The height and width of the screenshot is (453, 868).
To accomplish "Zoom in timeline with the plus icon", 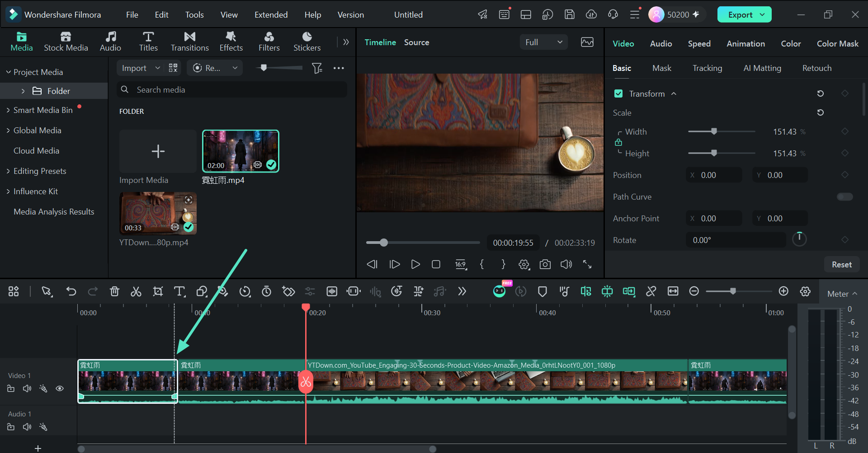I will click(x=783, y=292).
